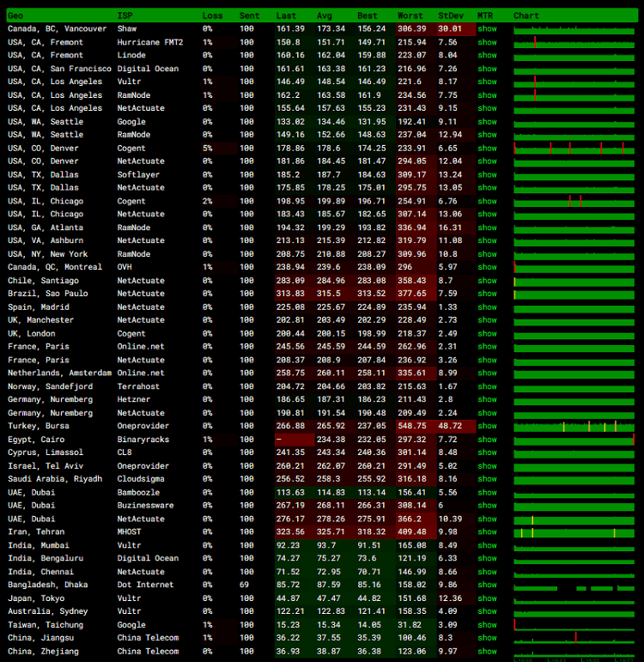Show MTR for Japan, Tokyo Vultr
The image size is (644, 662).
[x=487, y=598]
